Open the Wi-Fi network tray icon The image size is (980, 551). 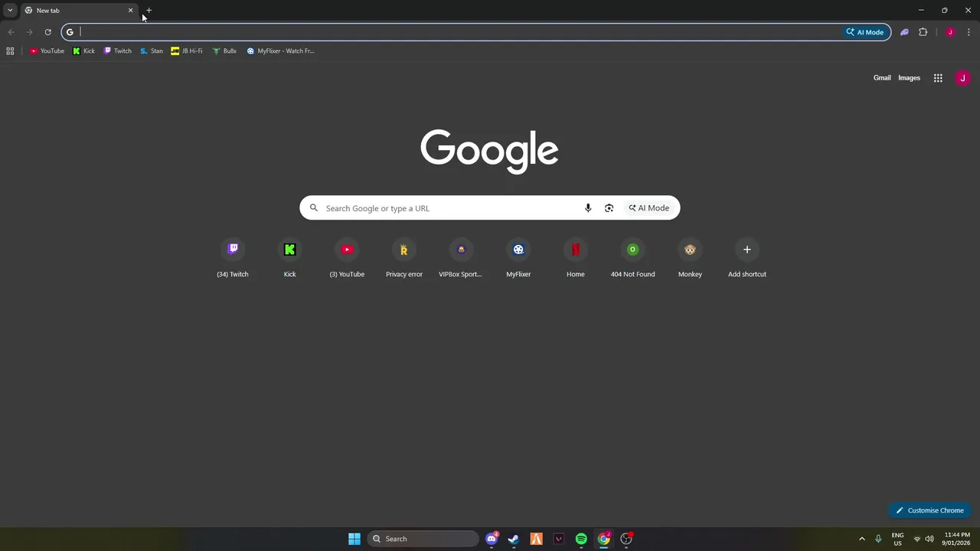(917, 539)
